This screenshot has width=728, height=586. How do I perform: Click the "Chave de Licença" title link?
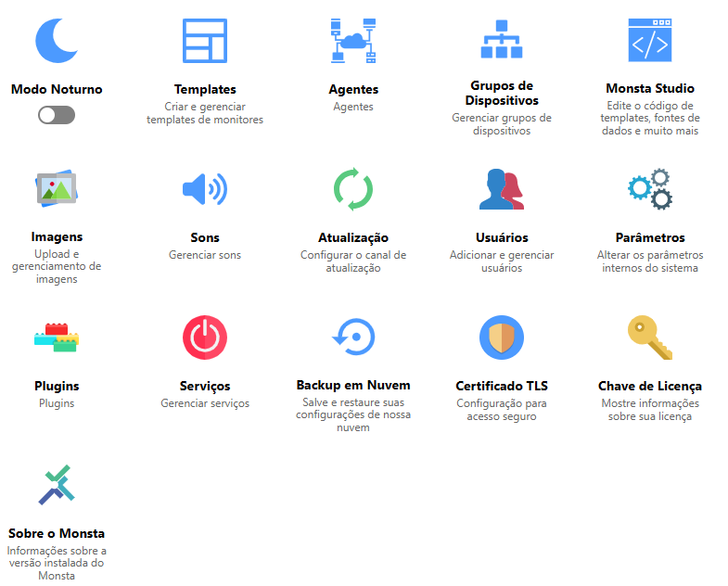(x=650, y=386)
